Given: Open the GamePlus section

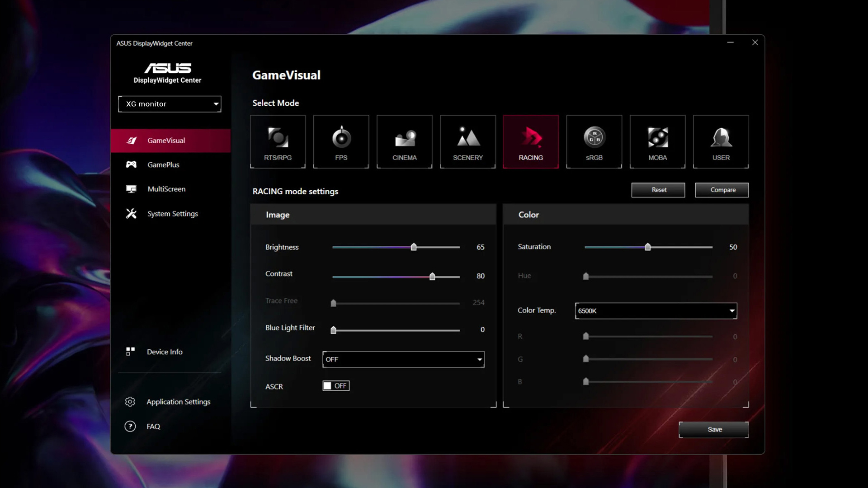Looking at the screenshot, I should point(163,164).
